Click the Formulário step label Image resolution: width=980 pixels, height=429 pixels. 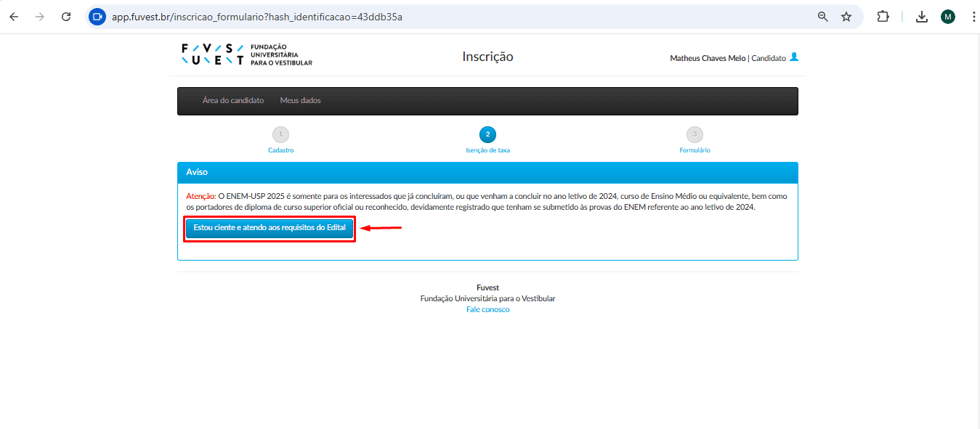click(694, 150)
